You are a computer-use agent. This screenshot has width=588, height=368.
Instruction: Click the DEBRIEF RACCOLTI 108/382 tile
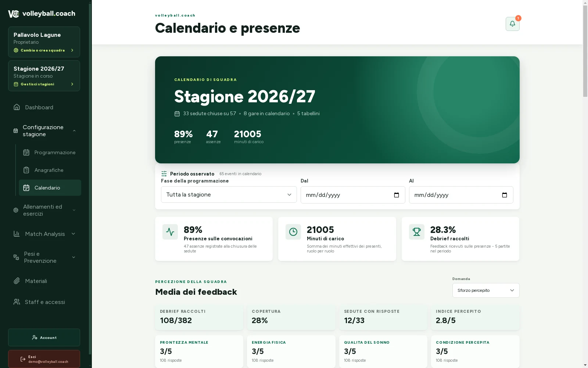pos(199,317)
